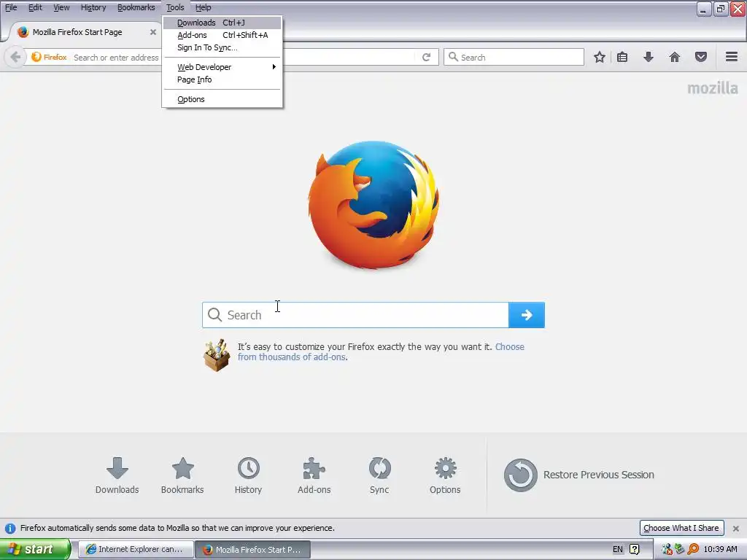This screenshot has width=747, height=560.
Task: Click the add-ons toolbox image
Action: tap(217, 355)
